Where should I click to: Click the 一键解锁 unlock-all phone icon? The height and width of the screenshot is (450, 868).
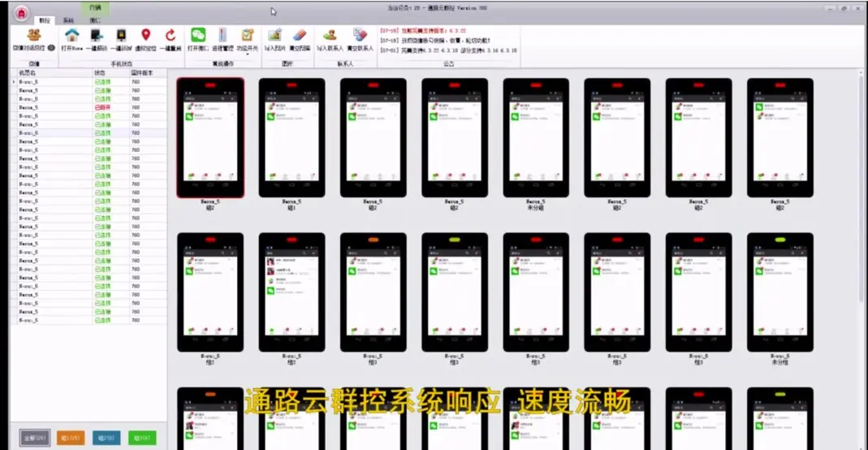[97, 36]
